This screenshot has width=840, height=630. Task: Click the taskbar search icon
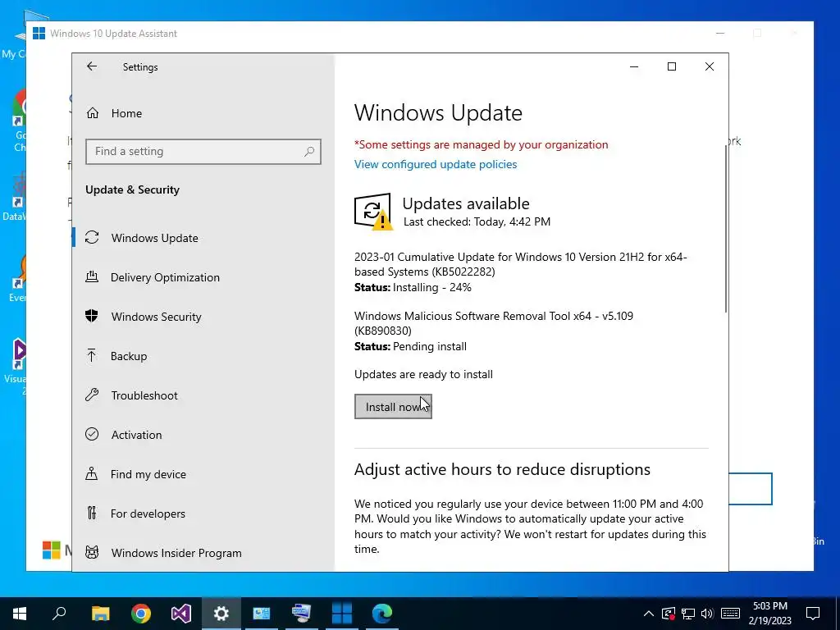(x=59, y=614)
